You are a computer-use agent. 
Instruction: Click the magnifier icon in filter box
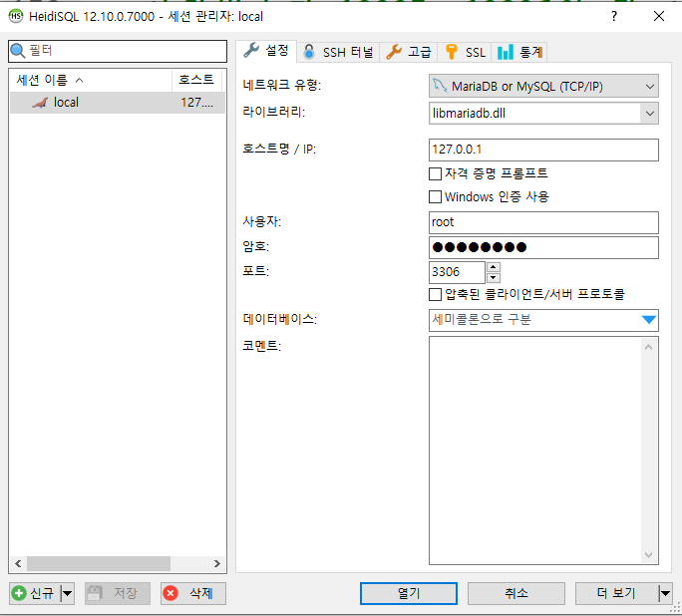point(18,51)
